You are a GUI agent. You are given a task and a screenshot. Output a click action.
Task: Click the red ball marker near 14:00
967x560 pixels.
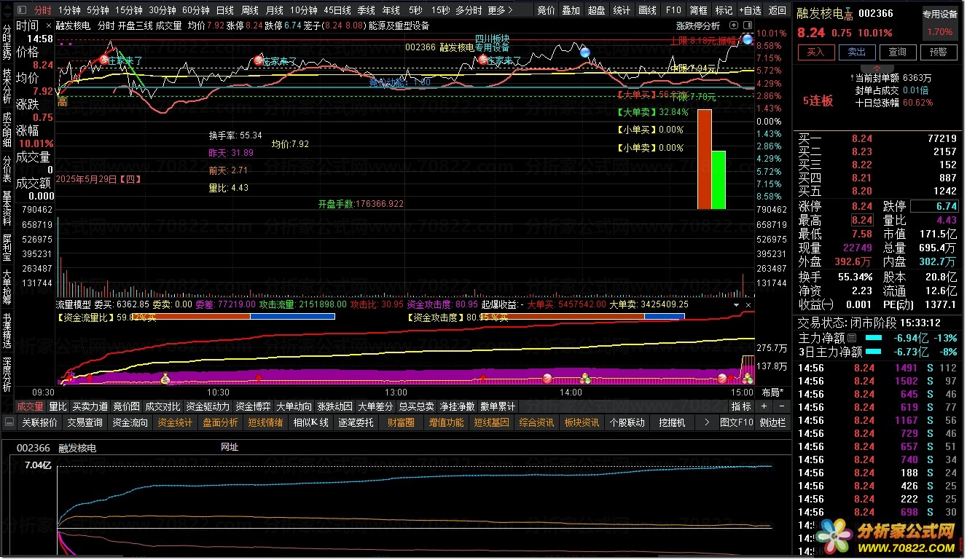point(547,378)
